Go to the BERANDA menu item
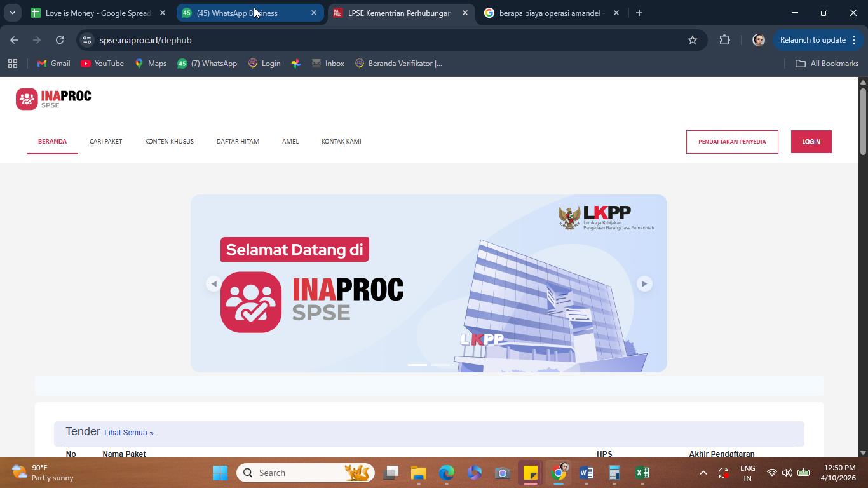 click(52, 141)
